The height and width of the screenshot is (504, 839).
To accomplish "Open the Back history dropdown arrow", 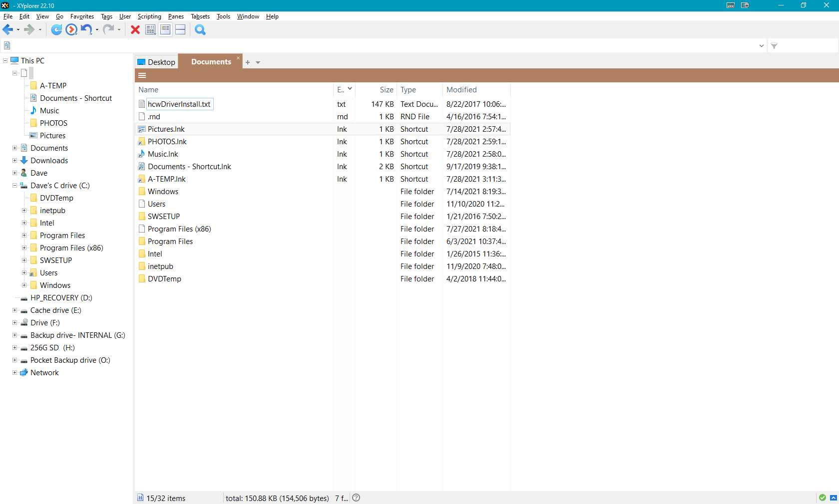I will point(18,30).
